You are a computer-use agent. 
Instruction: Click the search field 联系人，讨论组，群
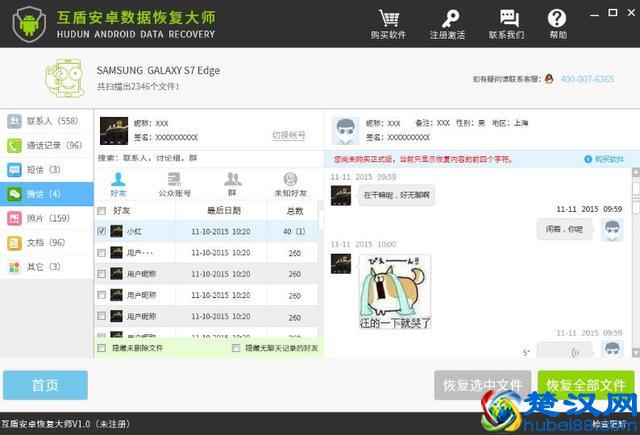pyautogui.click(x=208, y=158)
